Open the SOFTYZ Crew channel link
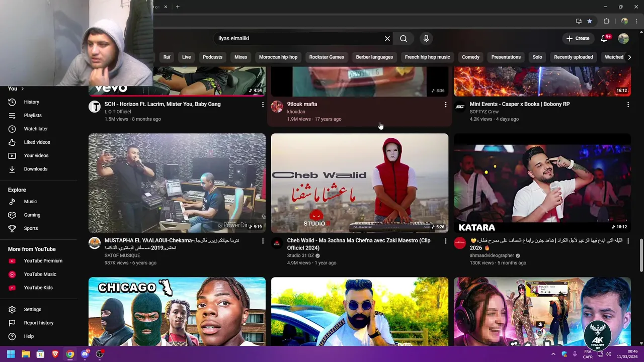 pyautogui.click(x=484, y=112)
